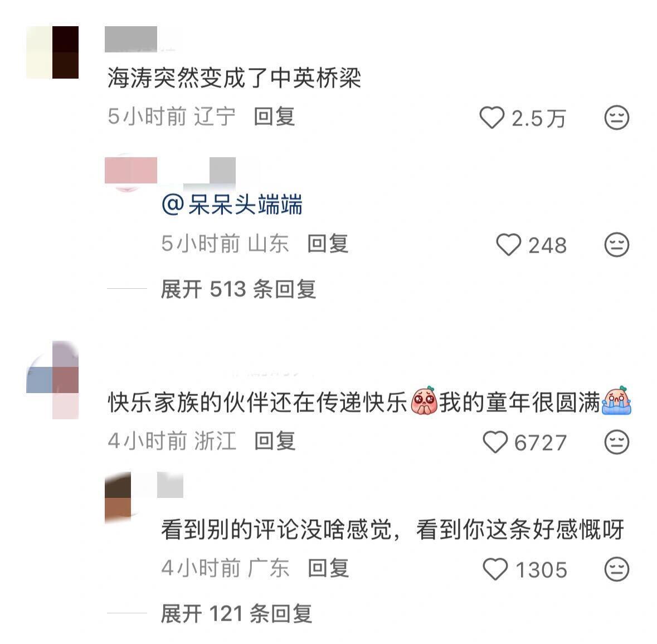This screenshot has height=644, width=657.
Task: Open the @呆呆头端端 mention link
Action: [x=232, y=205]
